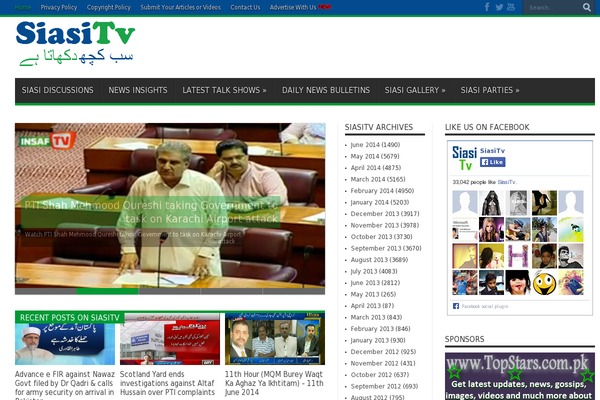600x400 pixels.
Task: Focus the Search input field
Action: [553, 7]
